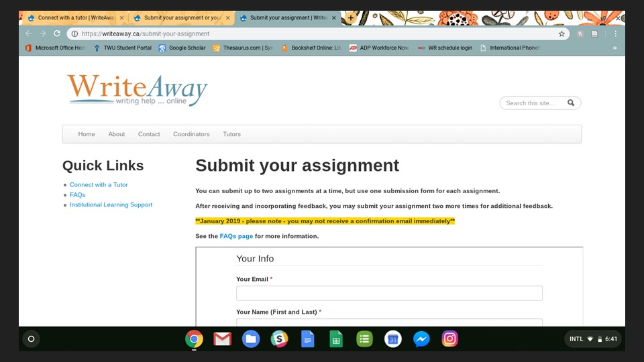Open the Gmail app icon
The image size is (644, 362).
(222, 339)
